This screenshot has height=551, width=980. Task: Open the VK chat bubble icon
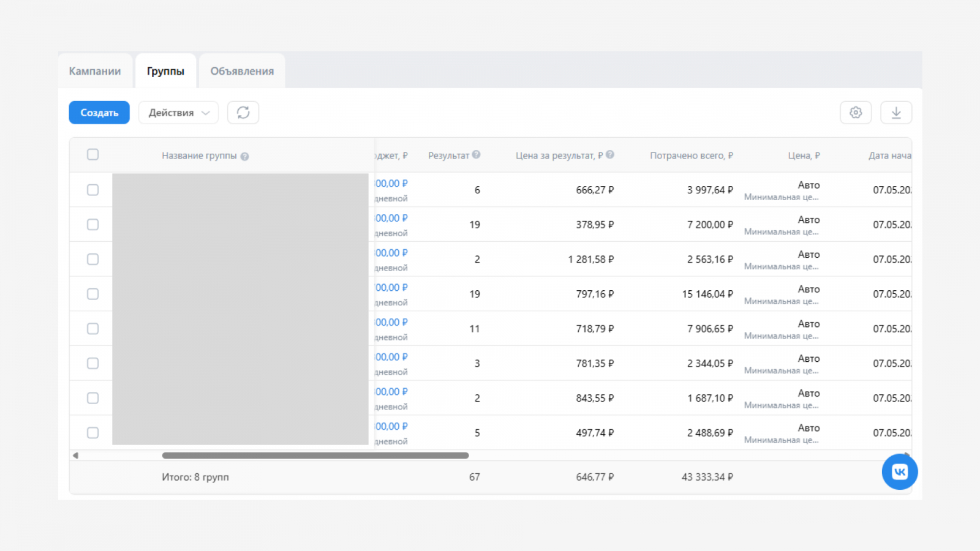[x=899, y=471]
